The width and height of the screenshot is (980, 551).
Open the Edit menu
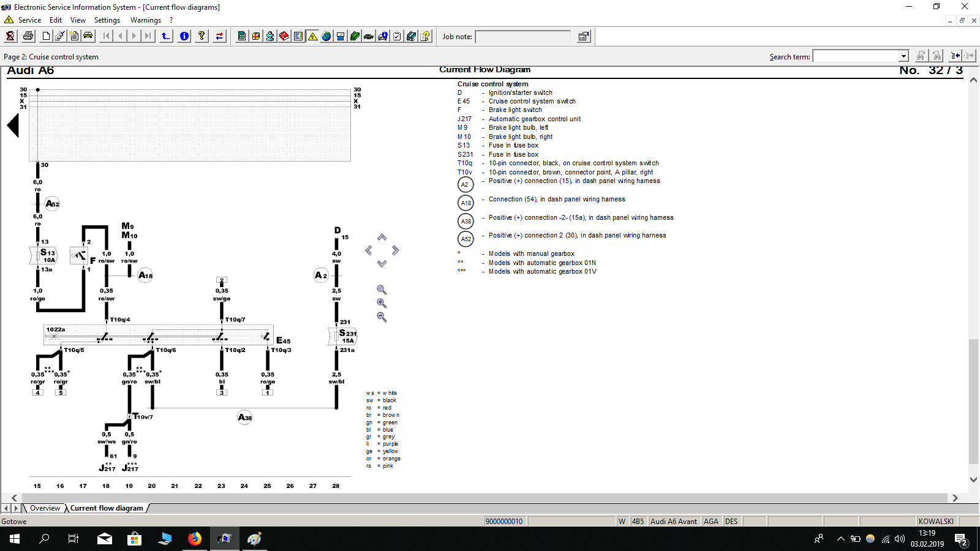tap(56, 20)
